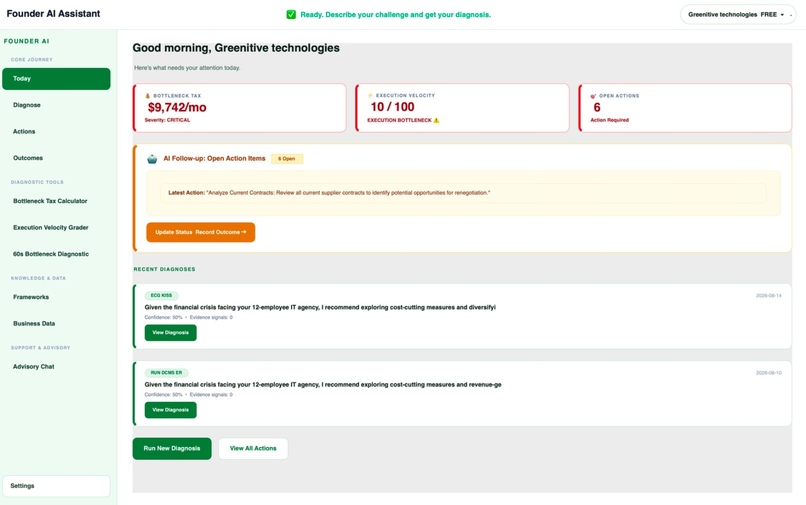Image resolution: width=806 pixels, height=505 pixels.
Task: Click the Good morning, Greenitive technologies heading
Action: 236,48
